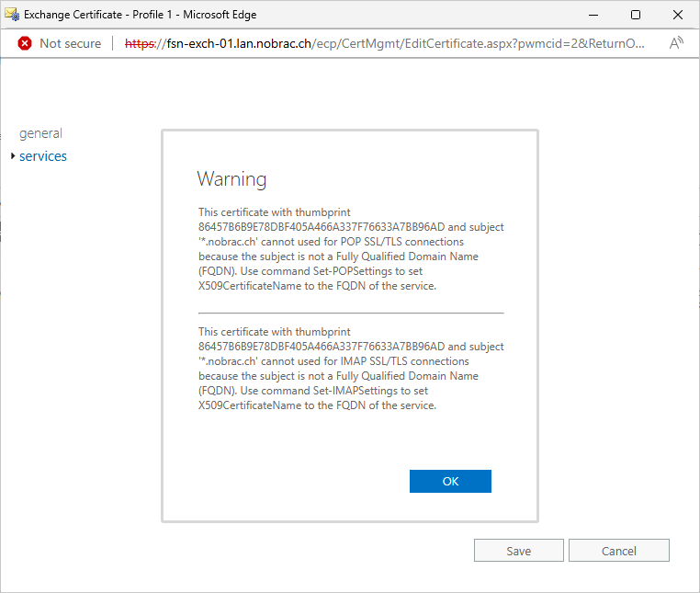Click the Exchange Certificate envelope icon in title bar
This screenshot has width=700, height=593.
click(12, 15)
